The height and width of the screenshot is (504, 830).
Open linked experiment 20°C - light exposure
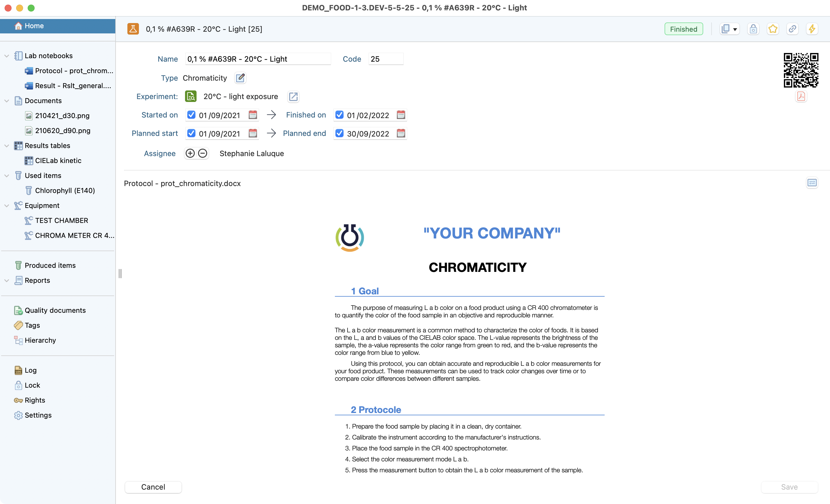(x=293, y=97)
